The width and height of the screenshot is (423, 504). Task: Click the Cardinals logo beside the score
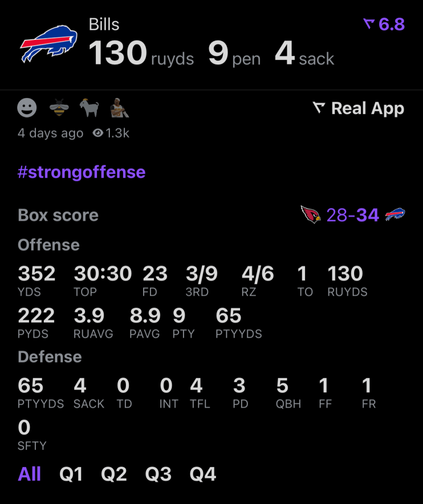(x=310, y=215)
